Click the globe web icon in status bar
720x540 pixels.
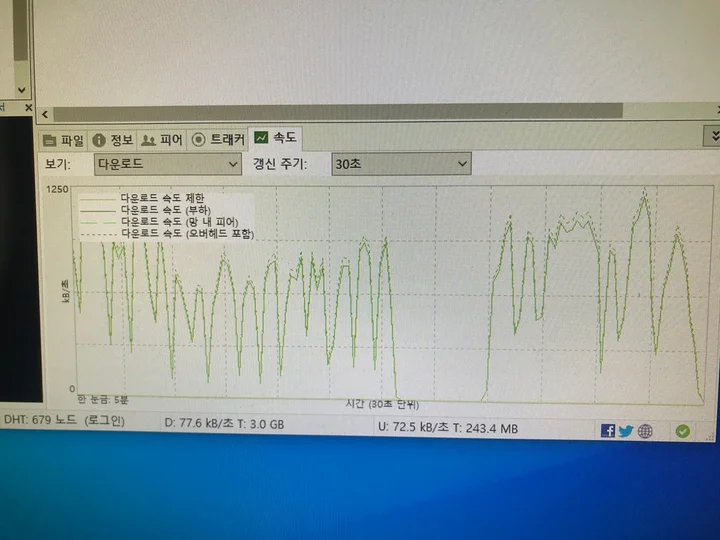click(x=645, y=431)
